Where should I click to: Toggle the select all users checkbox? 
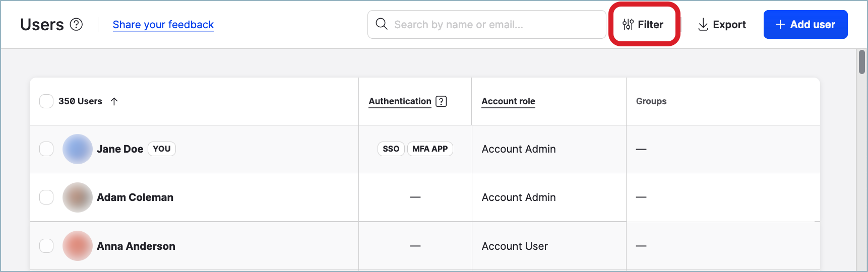point(46,101)
